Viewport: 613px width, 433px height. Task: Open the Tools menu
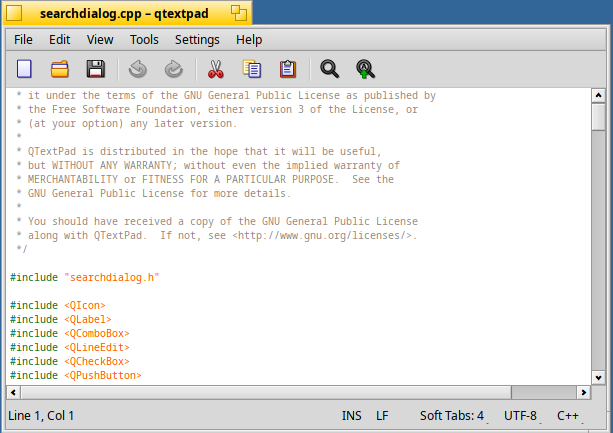(144, 39)
